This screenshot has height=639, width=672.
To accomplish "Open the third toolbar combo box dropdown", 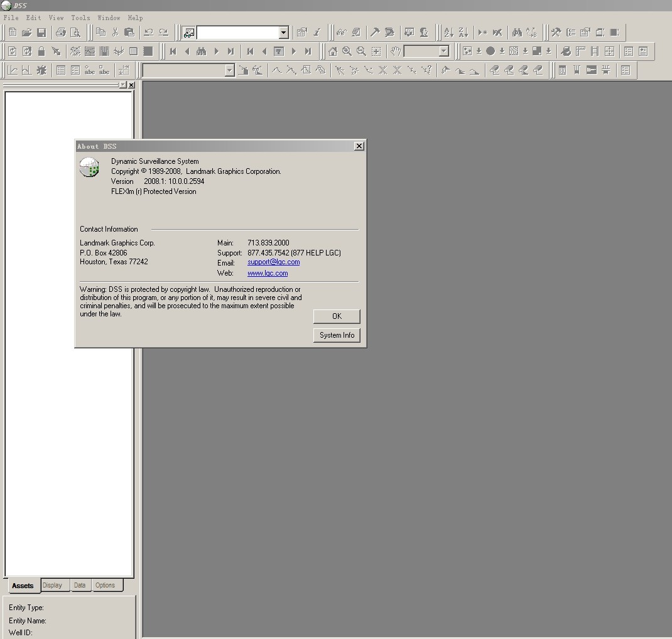I will click(230, 70).
